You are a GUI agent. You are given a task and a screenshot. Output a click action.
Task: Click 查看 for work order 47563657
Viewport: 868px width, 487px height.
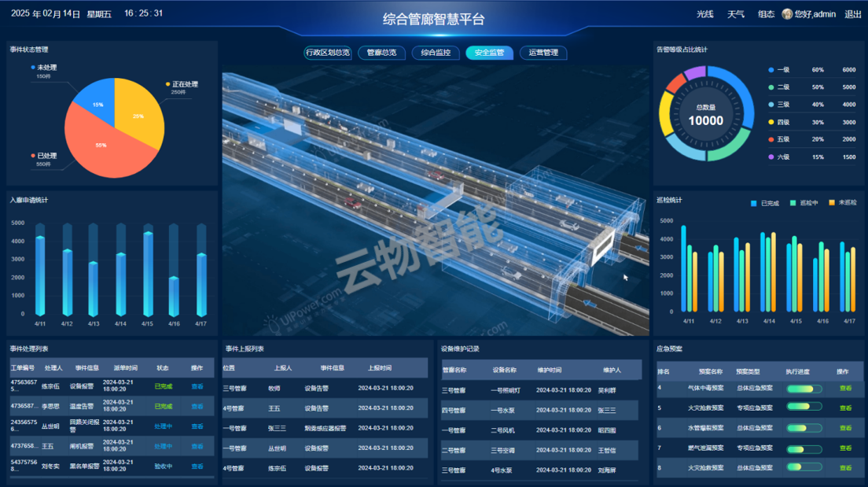(x=197, y=386)
